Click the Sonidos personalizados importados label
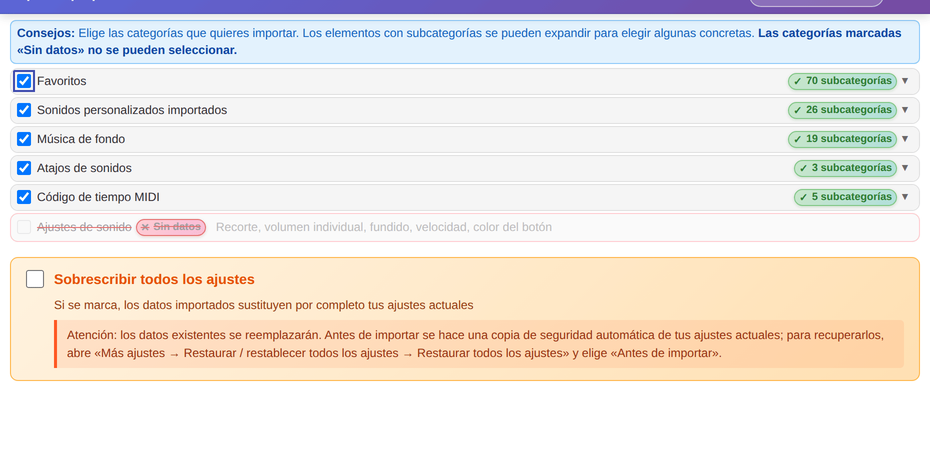 click(132, 110)
